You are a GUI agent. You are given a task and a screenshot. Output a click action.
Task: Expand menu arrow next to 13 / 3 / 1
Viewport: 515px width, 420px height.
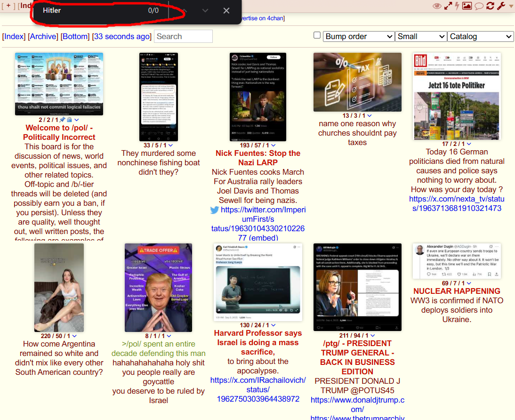(x=370, y=116)
